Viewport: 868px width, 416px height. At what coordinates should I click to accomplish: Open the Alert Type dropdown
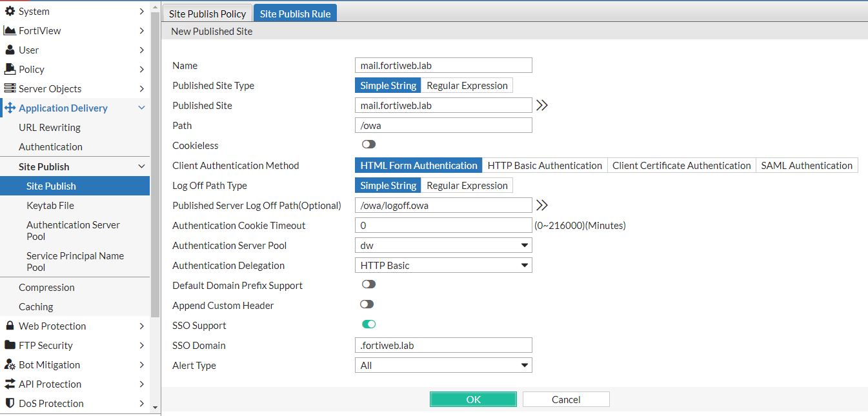[x=443, y=365]
